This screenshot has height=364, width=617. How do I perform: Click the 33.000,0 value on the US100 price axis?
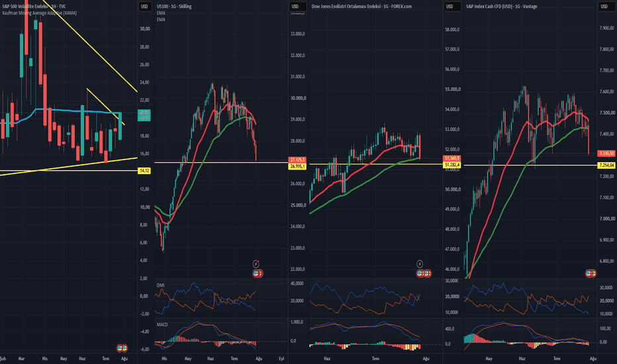click(x=298, y=34)
